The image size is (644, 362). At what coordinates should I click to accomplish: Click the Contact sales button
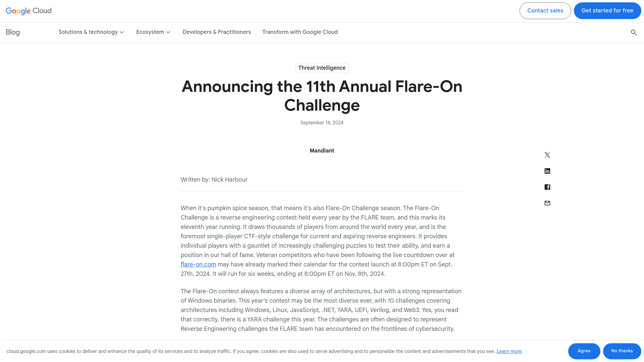[x=545, y=11]
